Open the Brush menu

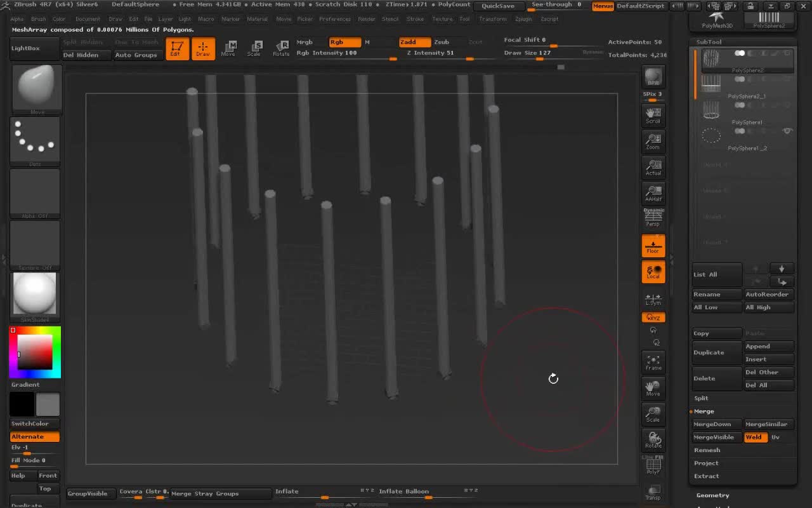tap(38, 19)
